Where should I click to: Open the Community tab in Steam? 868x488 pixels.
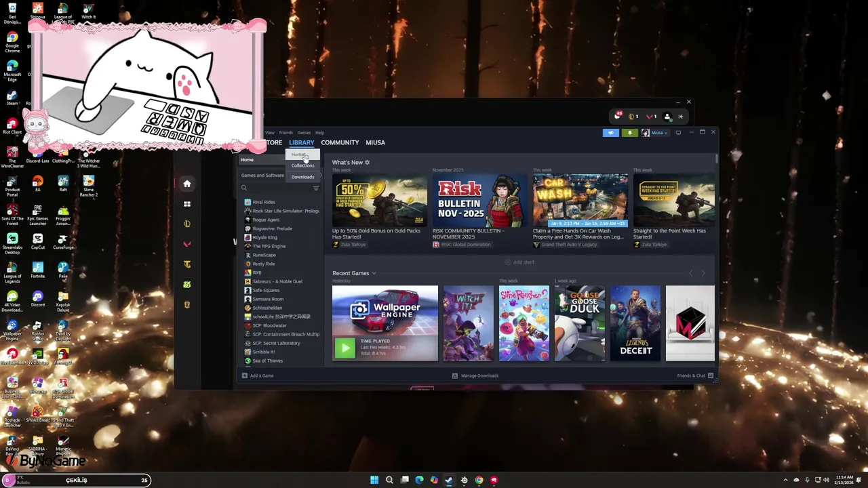coord(340,143)
